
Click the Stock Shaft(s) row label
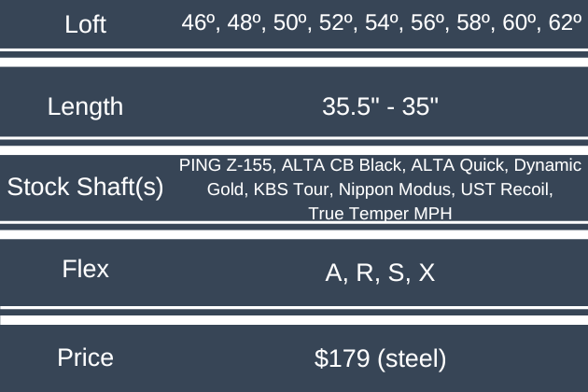pos(86,187)
